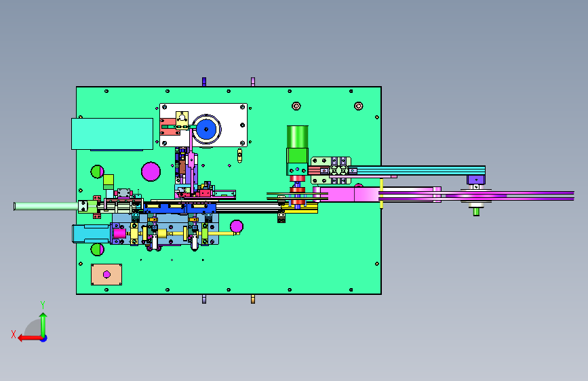
Task: Select the magenta coupling next to cyan motor
Action: [x=119, y=233]
